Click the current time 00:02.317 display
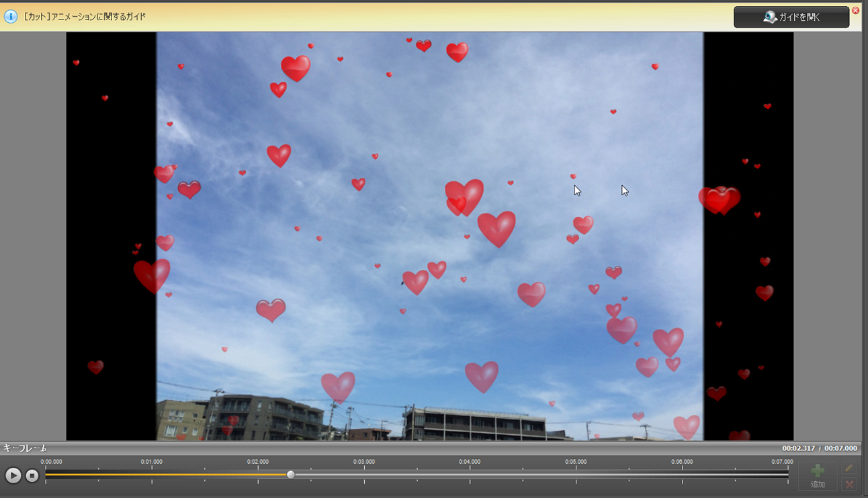 (799, 448)
